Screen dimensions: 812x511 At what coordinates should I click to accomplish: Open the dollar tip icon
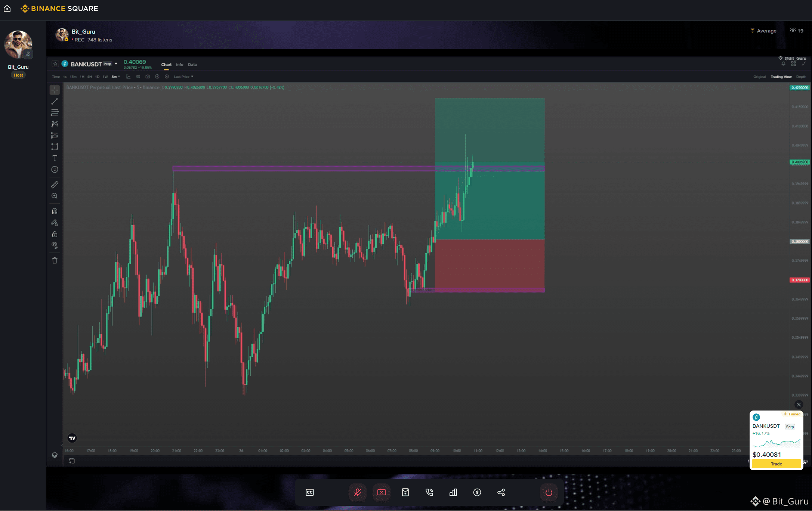click(477, 492)
